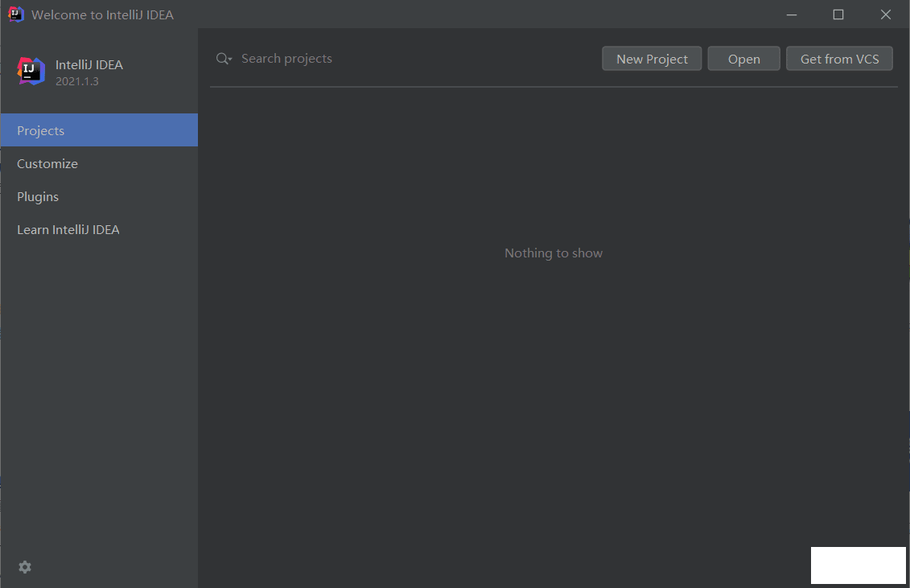Viewport: 910px width, 588px height.
Task: Open the Plugins tab
Action: coord(38,196)
